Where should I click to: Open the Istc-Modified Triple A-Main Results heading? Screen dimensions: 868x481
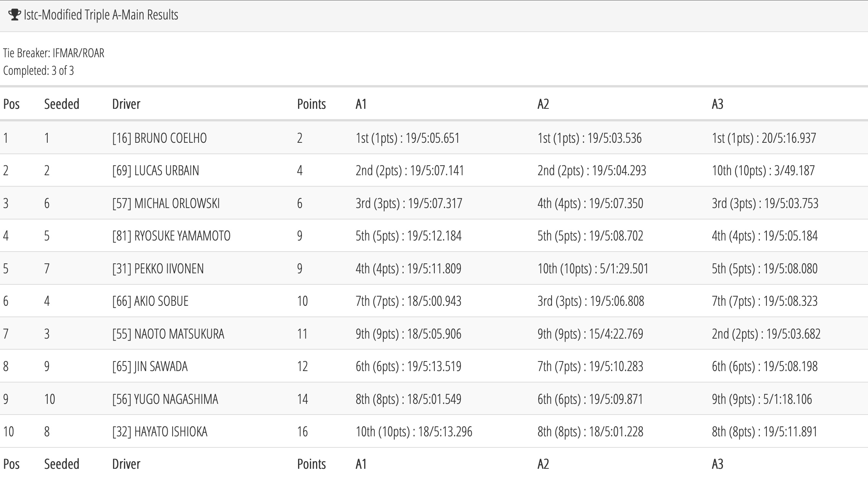[101, 15]
